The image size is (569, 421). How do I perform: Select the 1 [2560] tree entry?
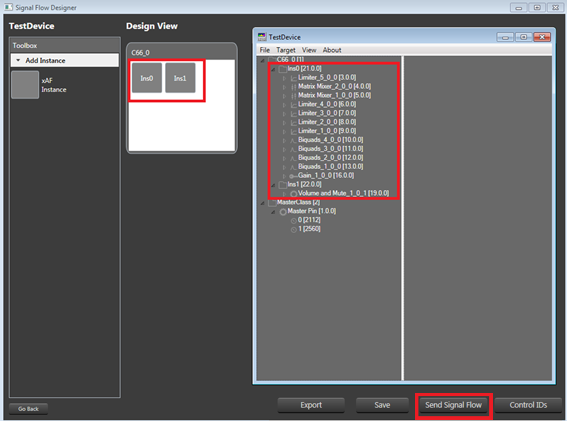click(x=309, y=229)
